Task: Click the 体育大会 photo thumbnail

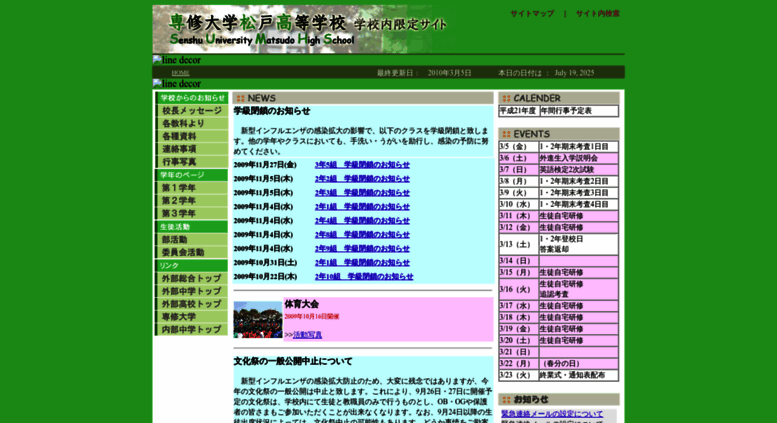Action: pos(258,320)
